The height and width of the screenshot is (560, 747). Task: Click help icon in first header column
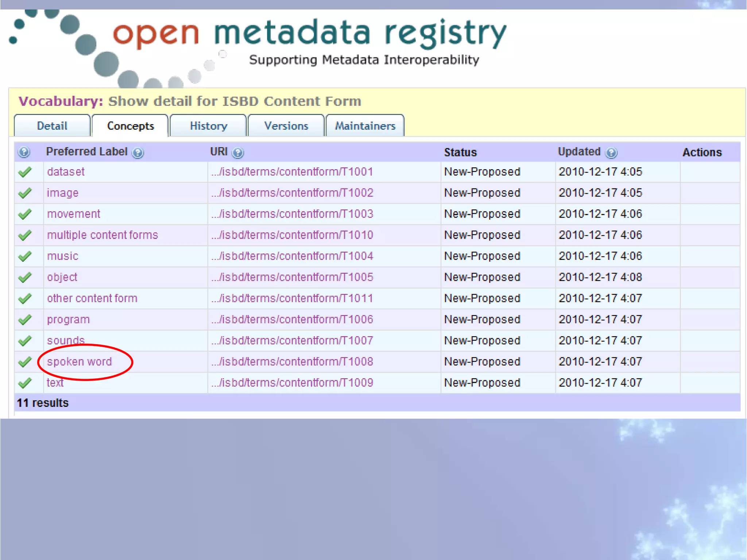(24, 152)
